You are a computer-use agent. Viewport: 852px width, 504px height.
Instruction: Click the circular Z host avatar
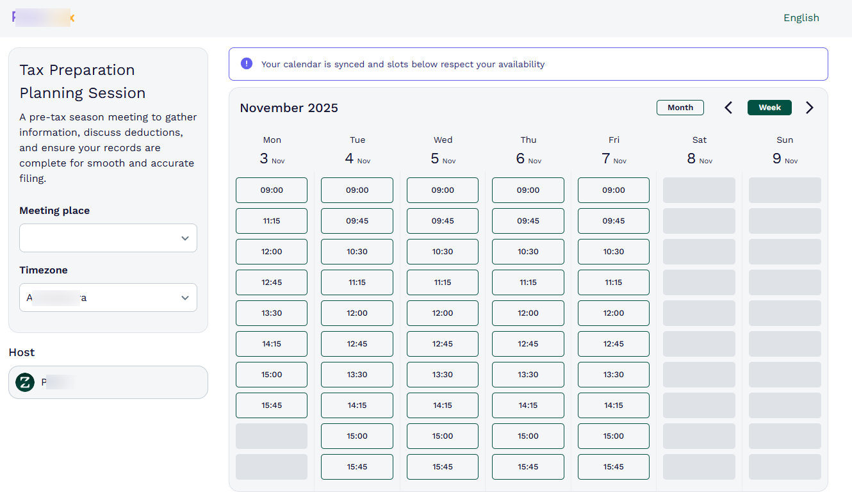pyautogui.click(x=24, y=382)
